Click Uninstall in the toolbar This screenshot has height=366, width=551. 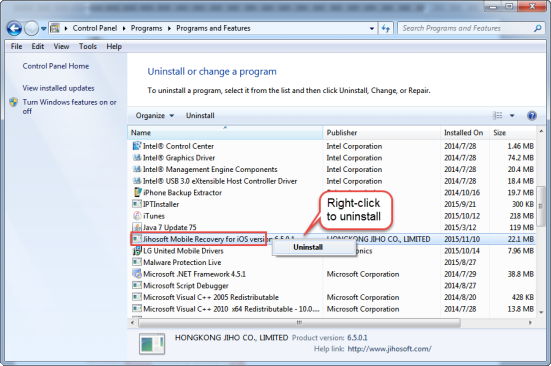pyautogui.click(x=200, y=116)
